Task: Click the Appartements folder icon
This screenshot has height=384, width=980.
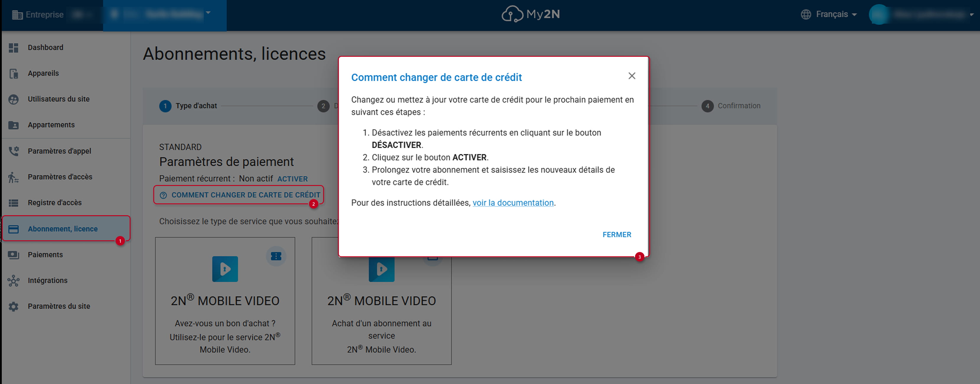Action: [14, 125]
